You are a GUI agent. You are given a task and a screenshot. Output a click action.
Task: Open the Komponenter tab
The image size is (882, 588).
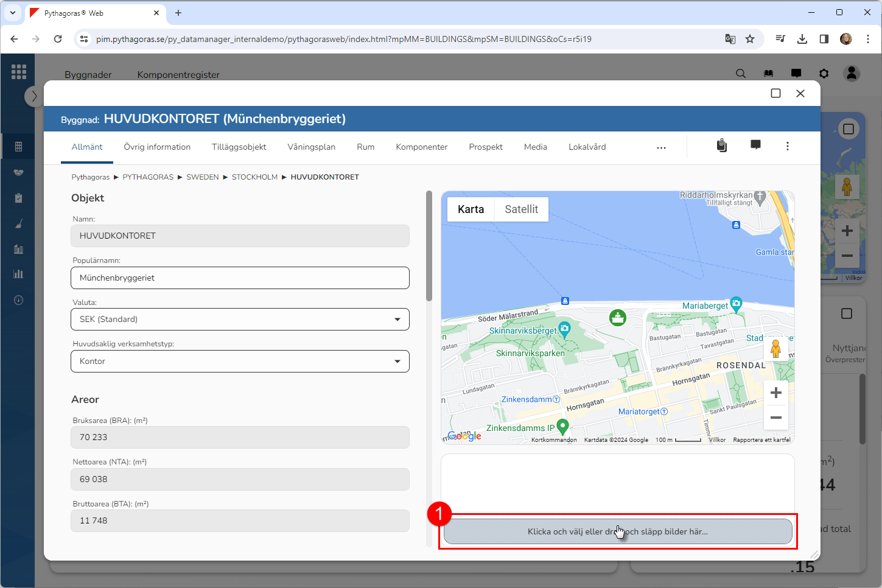tap(421, 147)
